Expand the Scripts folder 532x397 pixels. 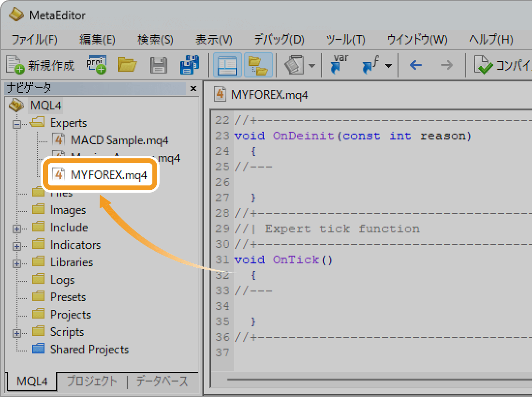pyautogui.click(x=16, y=334)
